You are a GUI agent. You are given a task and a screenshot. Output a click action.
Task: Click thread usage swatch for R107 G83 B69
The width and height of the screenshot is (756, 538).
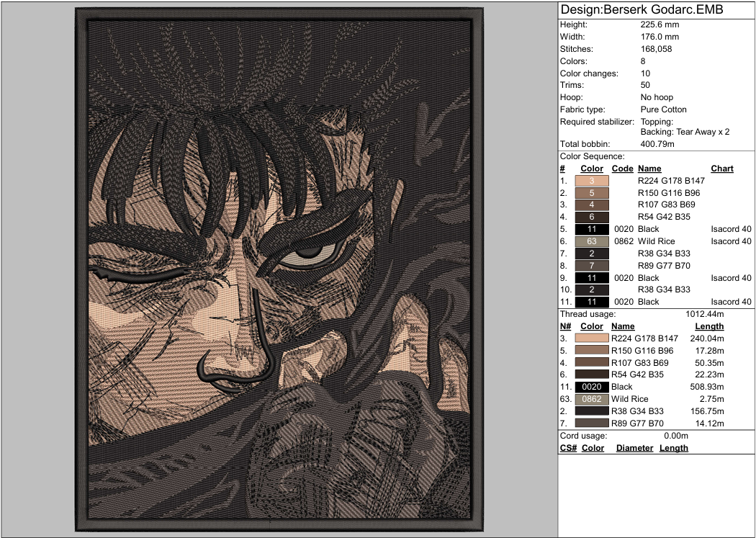(x=592, y=362)
